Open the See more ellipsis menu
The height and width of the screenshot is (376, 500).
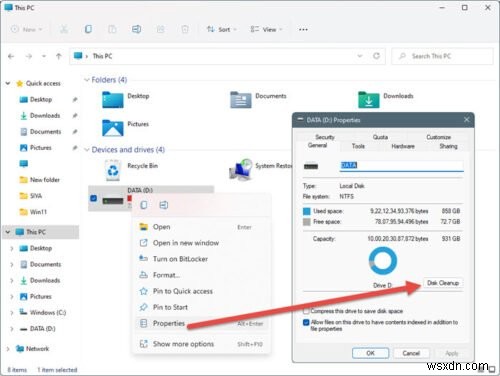pos(303,30)
